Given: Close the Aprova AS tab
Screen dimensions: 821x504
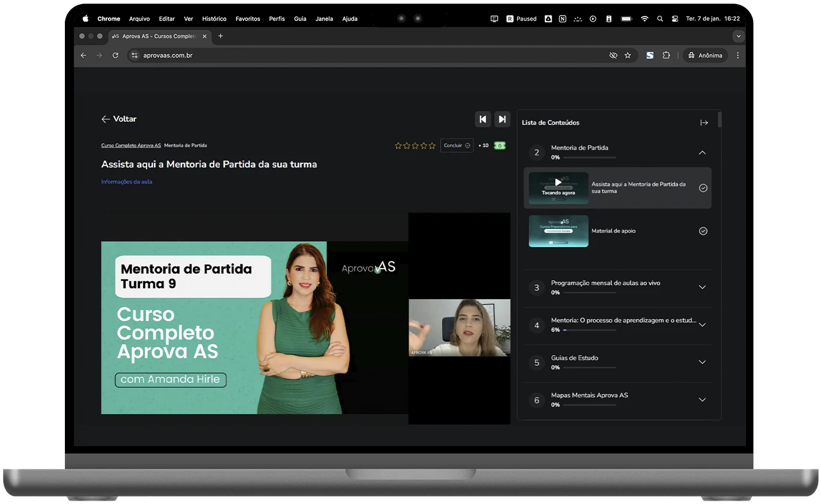Looking at the screenshot, I should point(204,36).
